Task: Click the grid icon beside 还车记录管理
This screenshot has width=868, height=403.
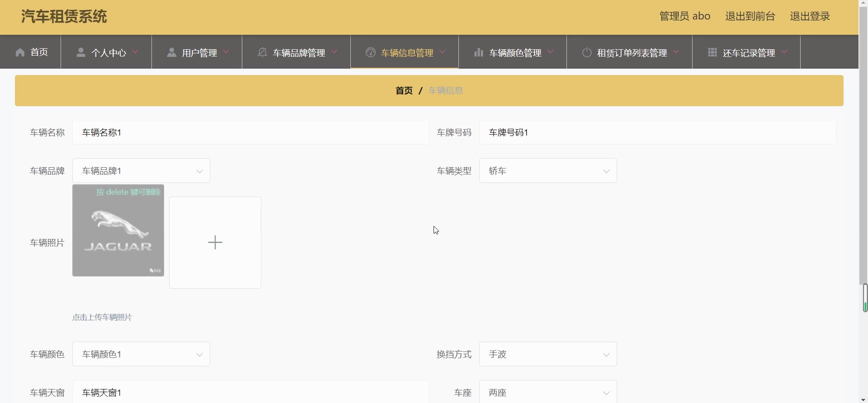Action: point(712,52)
